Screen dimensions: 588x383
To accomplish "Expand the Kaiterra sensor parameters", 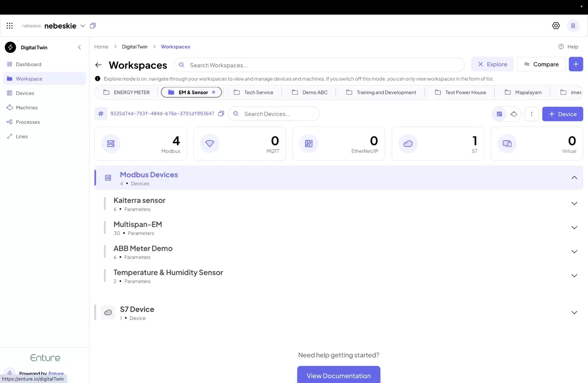I will click(574, 204).
